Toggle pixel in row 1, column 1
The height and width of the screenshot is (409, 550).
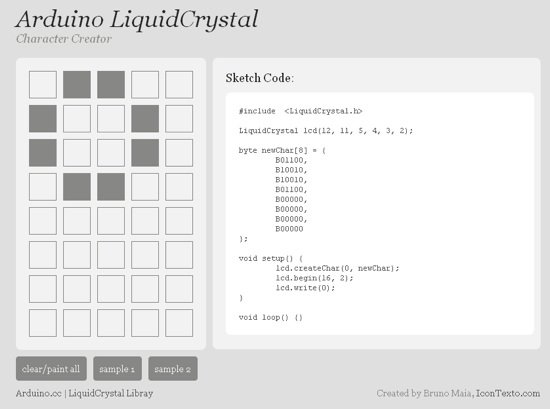click(43, 85)
